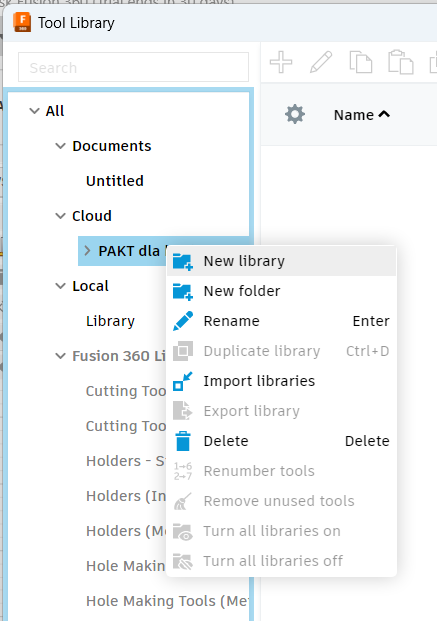437x621 pixels.
Task: Click the Import libraries arrow icon
Action: [x=183, y=381]
